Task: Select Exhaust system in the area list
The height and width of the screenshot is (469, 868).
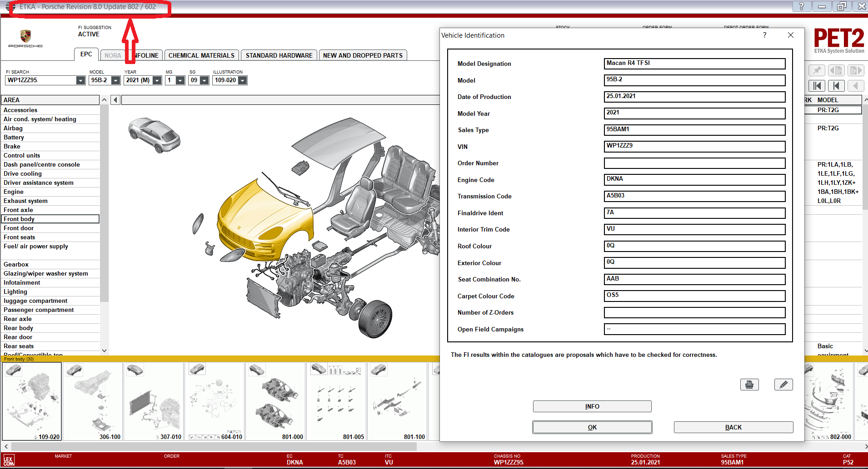Action: click(50, 201)
